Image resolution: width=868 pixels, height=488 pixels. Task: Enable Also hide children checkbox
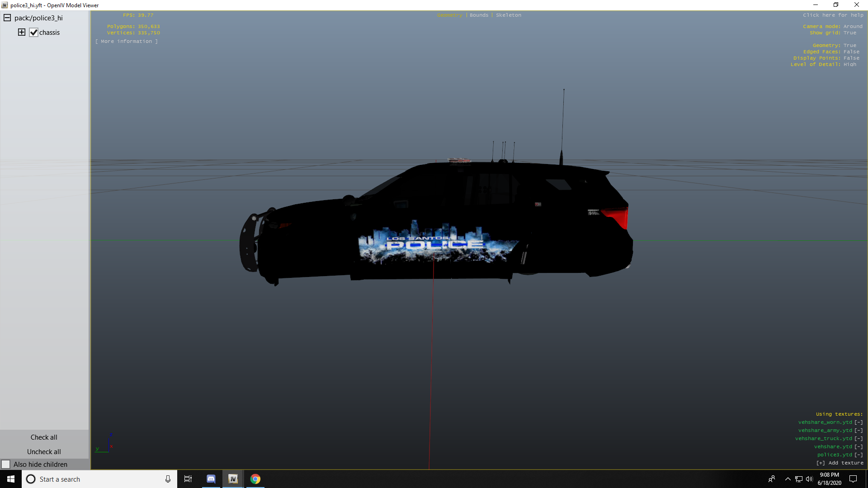point(6,465)
